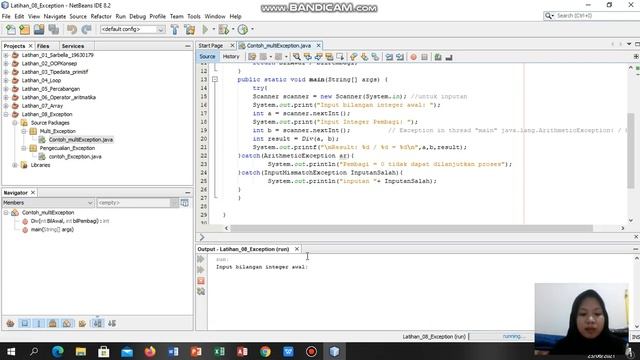Click the Undo toolbar icon
The height and width of the screenshot is (360, 640).
[x=72, y=29]
